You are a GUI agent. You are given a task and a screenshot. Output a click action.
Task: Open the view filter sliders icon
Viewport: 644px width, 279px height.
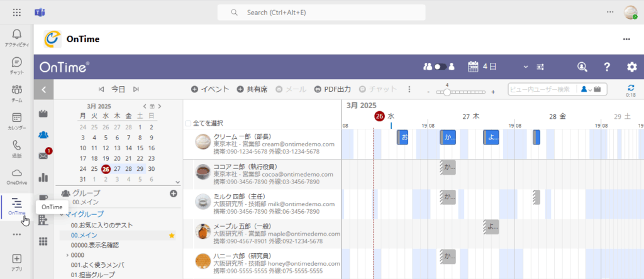(x=540, y=67)
